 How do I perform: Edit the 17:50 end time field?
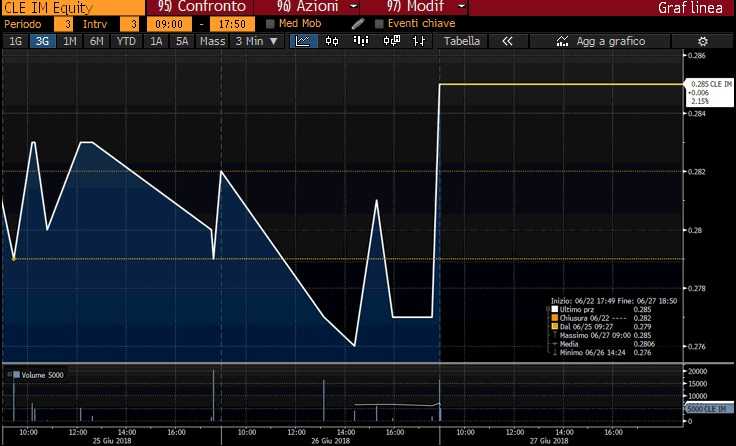click(232, 24)
